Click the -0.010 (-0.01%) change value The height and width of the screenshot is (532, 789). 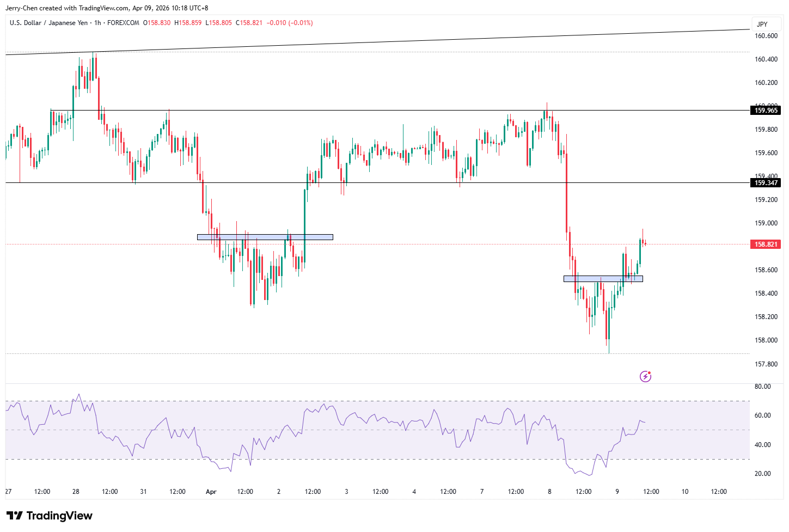(x=290, y=23)
